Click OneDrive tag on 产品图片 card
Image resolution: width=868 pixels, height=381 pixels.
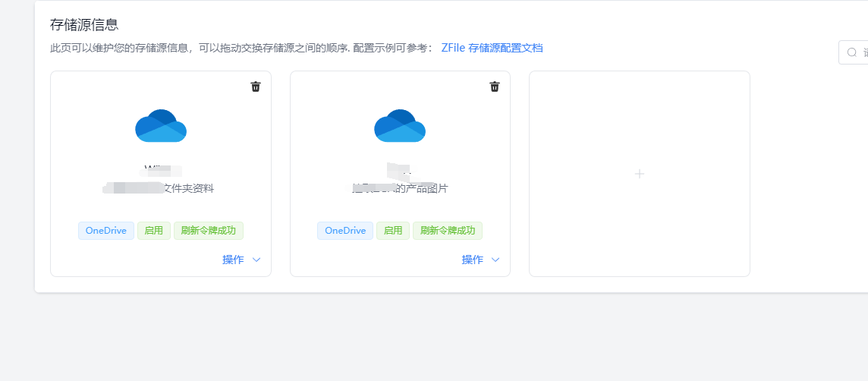coord(345,231)
